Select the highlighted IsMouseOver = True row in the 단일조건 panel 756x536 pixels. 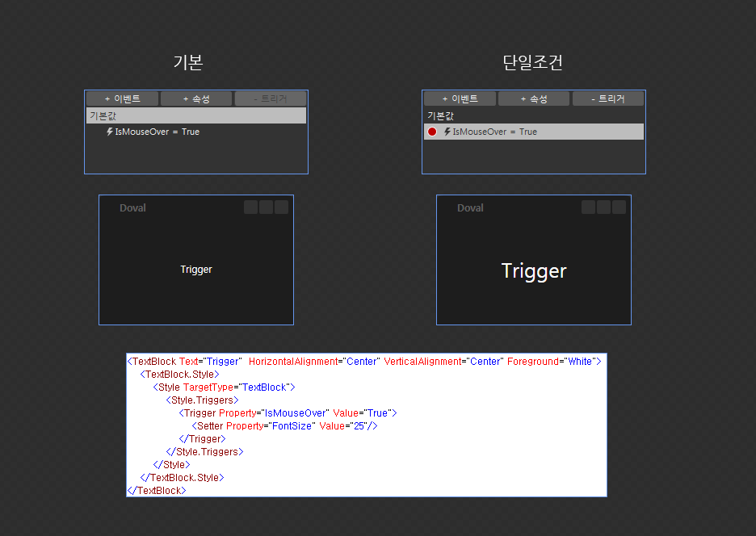(x=534, y=132)
